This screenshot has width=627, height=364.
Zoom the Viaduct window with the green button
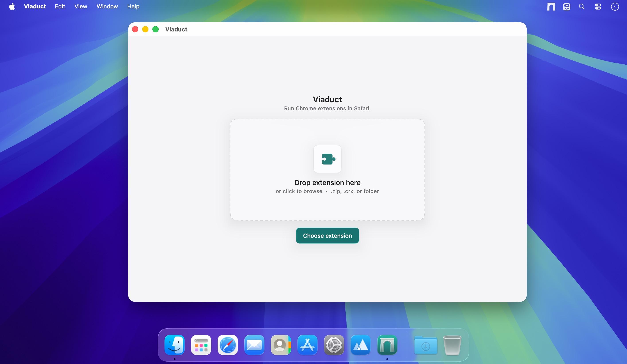(156, 29)
